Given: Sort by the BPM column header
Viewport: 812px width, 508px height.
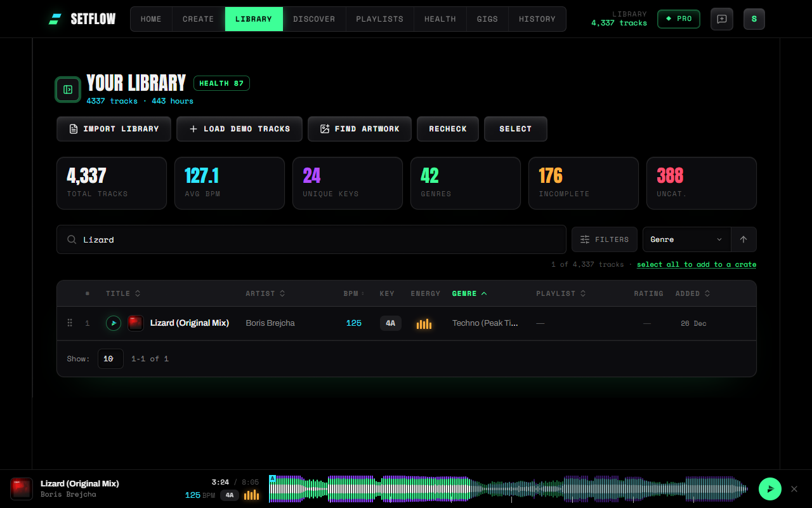Looking at the screenshot, I should click(355, 293).
